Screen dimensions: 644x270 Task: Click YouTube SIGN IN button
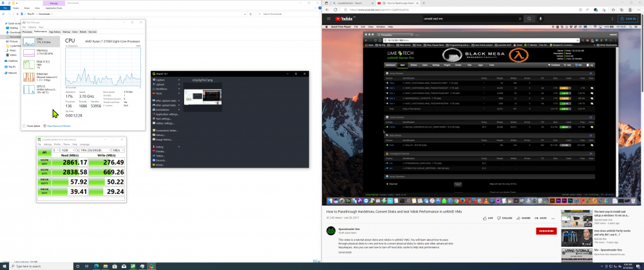[629, 19]
